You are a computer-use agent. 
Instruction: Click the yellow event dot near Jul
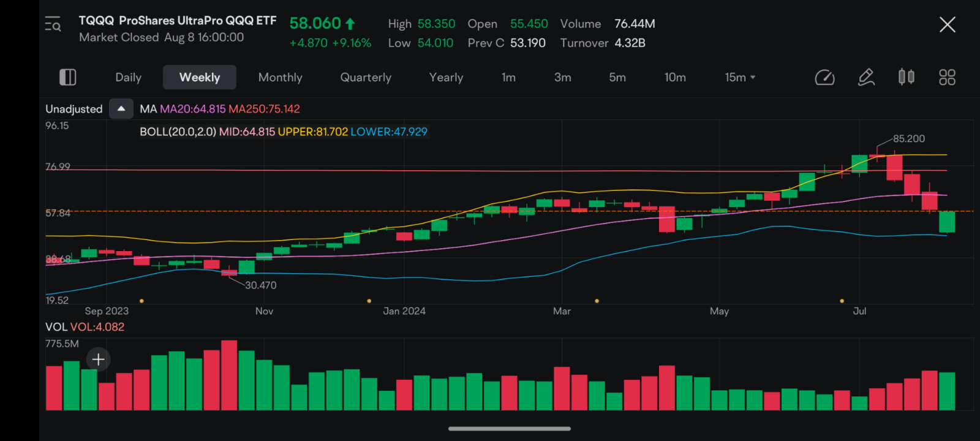[x=842, y=301]
